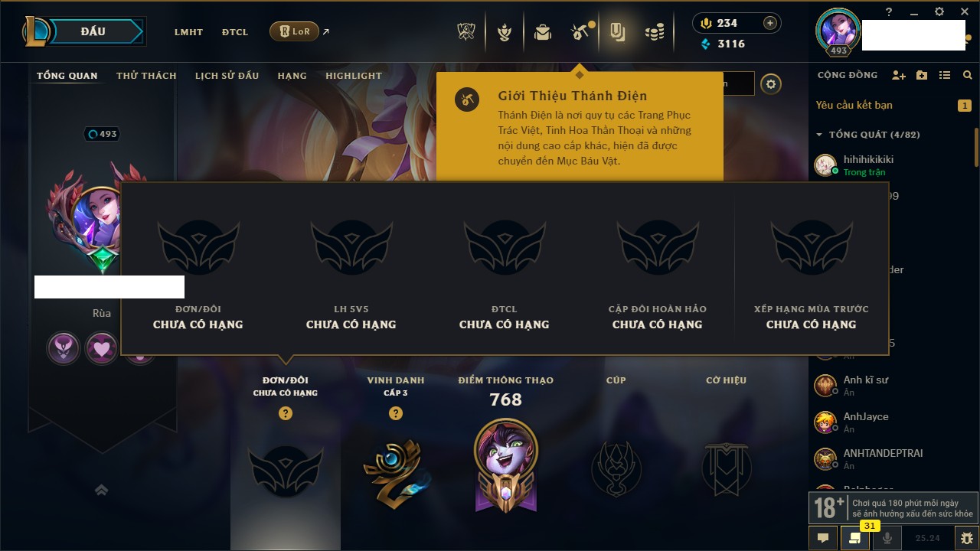Open the missions panel with 31 badge
The width and height of the screenshot is (980, 551).
[x=854, y=538]
